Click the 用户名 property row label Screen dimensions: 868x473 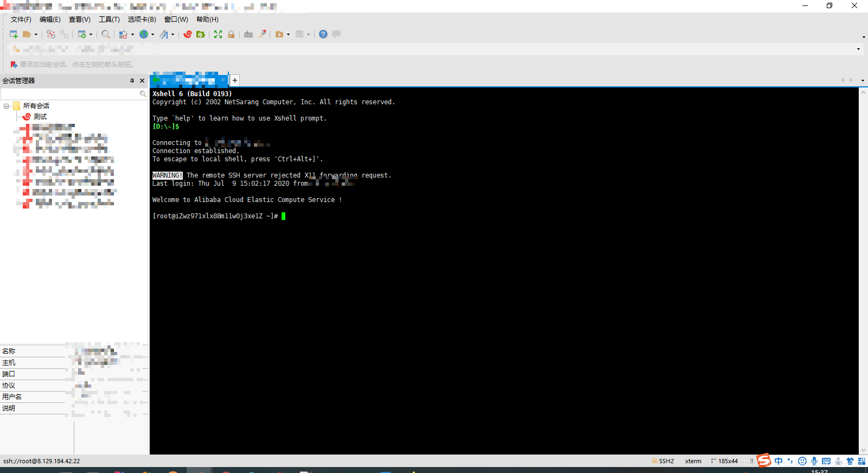click(x=12, y=397)
